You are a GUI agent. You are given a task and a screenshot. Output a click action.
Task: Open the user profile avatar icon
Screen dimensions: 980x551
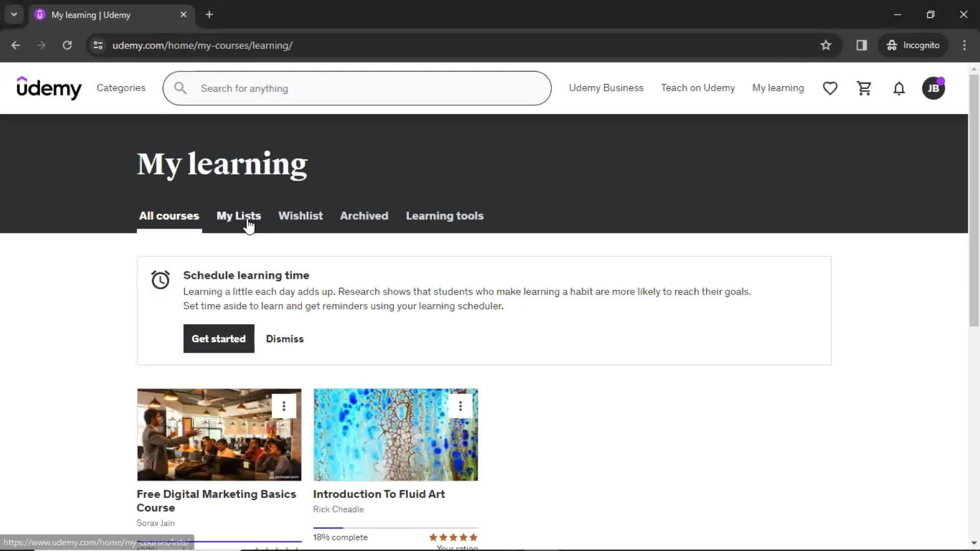[934, 88]
